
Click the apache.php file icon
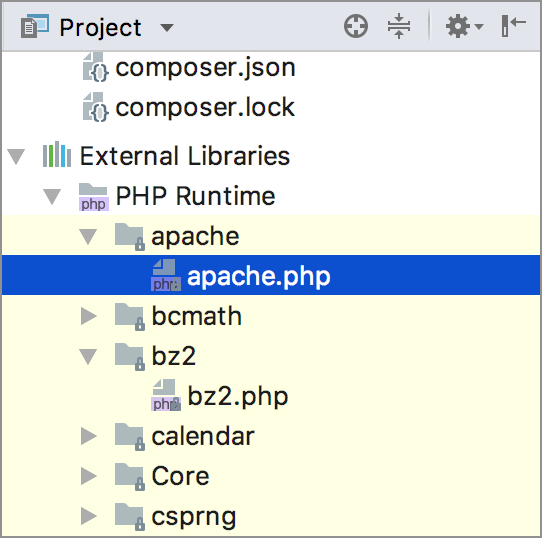click(166, 275)
